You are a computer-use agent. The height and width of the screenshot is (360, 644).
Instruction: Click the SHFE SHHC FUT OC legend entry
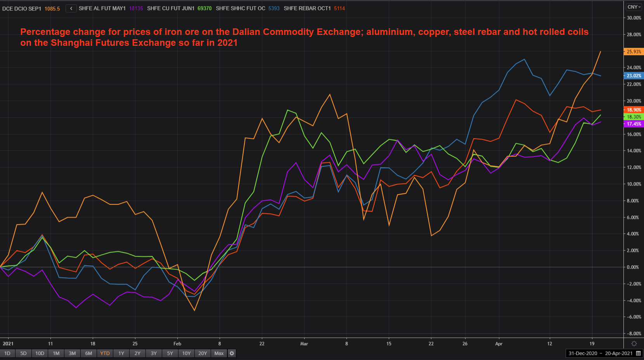[241, 8]
